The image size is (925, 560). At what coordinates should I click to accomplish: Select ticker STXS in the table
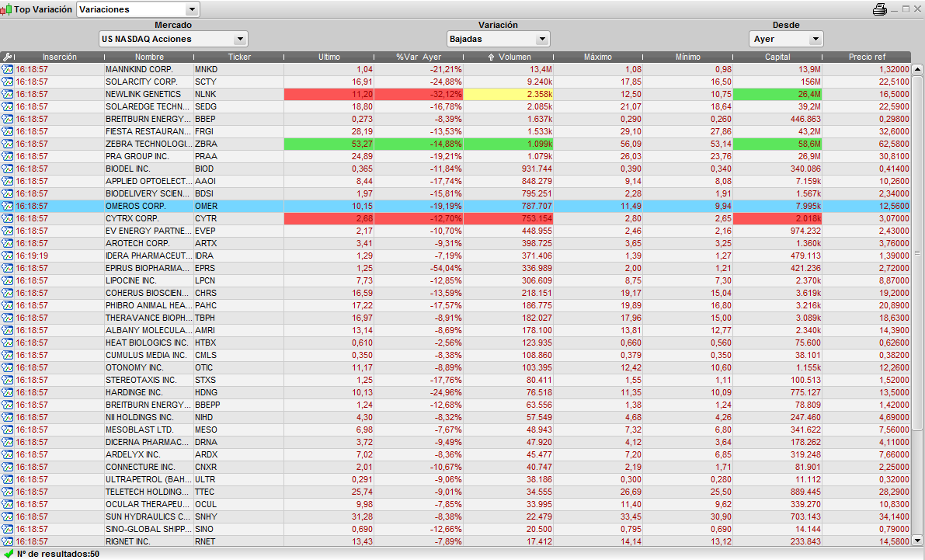tap(239, 380)
